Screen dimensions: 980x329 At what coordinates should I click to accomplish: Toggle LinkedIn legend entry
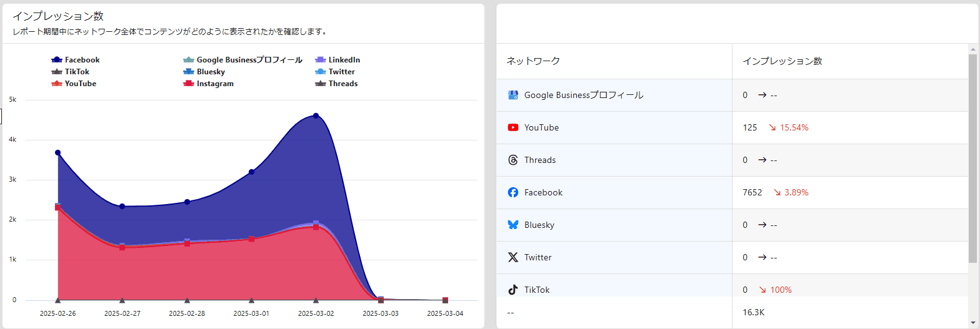click(338, 60)
